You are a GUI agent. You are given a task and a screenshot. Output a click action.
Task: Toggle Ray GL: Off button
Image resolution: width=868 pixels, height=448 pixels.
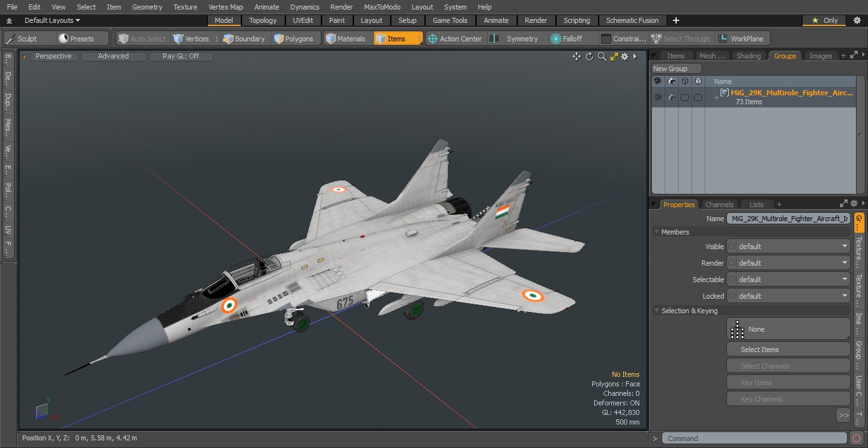180,57
